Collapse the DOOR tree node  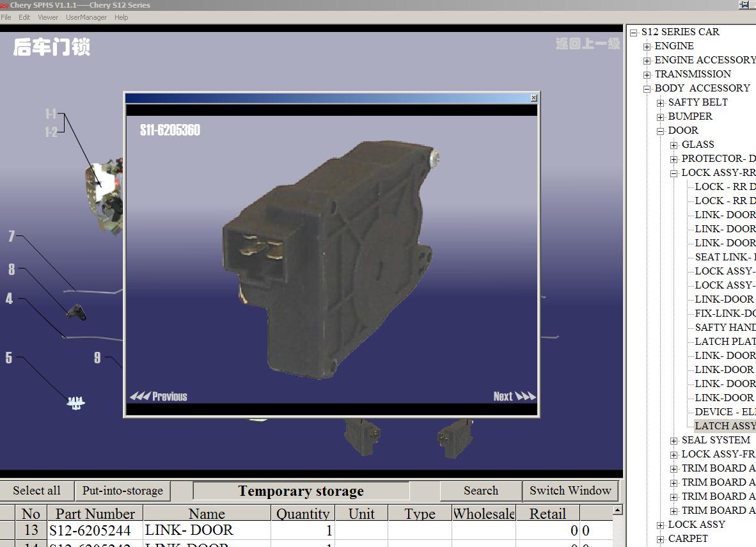(661, 131)
